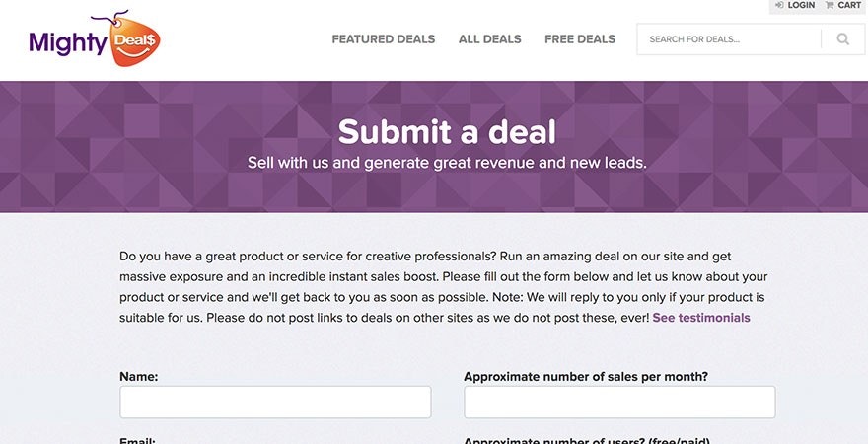Click the login arrow icon
The height and width of the screenshot is (444, 868).
coord(779,6)
